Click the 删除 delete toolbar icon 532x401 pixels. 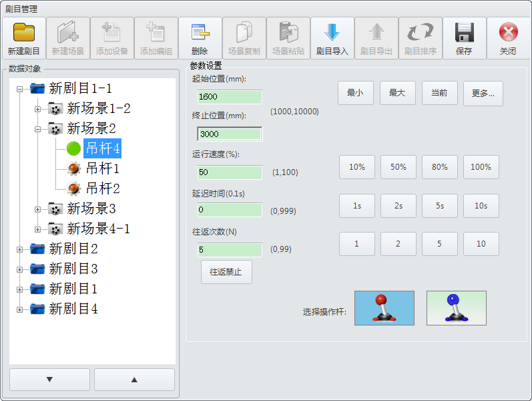pos(200,33)
